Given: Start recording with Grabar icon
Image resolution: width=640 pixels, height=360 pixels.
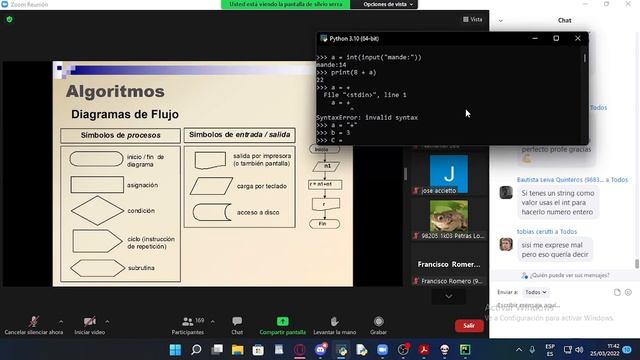Looking at the screenshot, I should [x=378, y=322].
